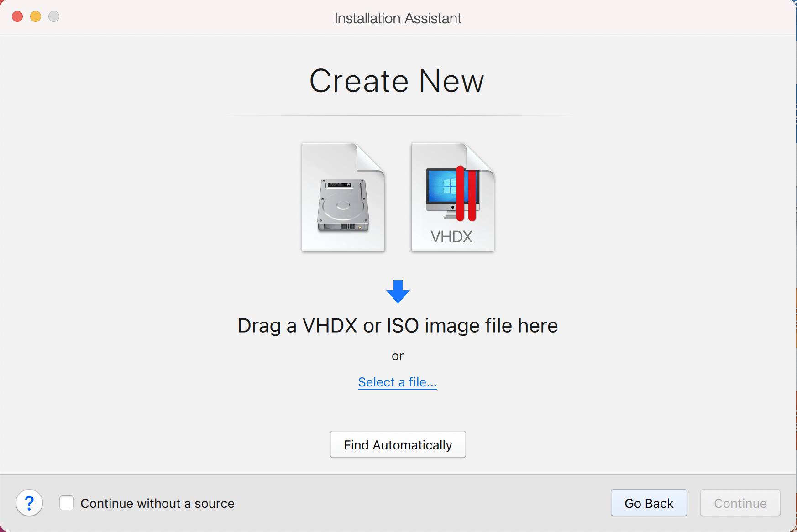Image resolution: width=797 pixels, height=532 pixels.
Task: Close the Installation Assistant window
Action: [x=17, y=17]
